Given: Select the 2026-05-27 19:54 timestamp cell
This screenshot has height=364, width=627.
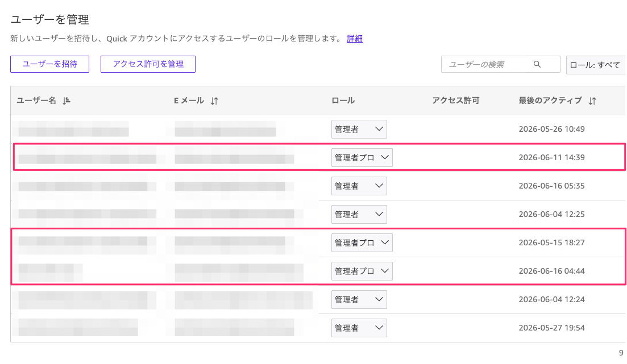Looking at the screenshot, I should [552, 328].
